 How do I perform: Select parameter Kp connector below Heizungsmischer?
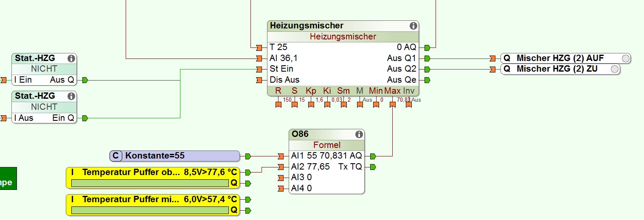pos(311,105)
